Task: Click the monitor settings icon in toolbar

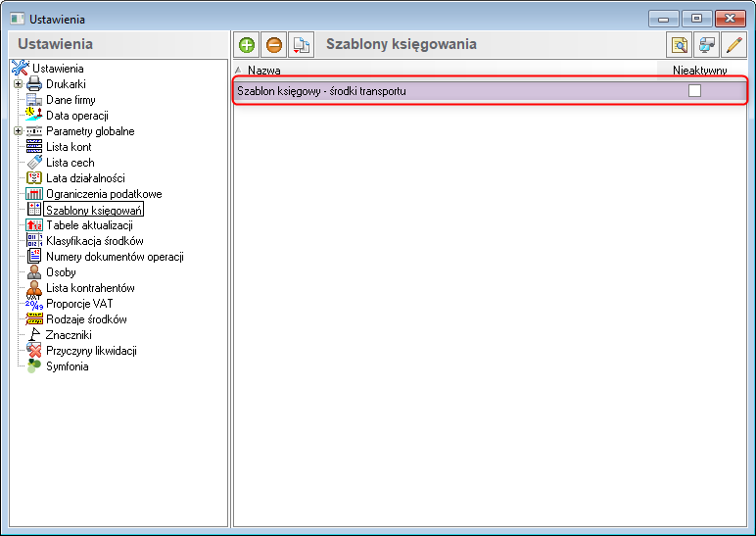Action: [x=706, y=45]
